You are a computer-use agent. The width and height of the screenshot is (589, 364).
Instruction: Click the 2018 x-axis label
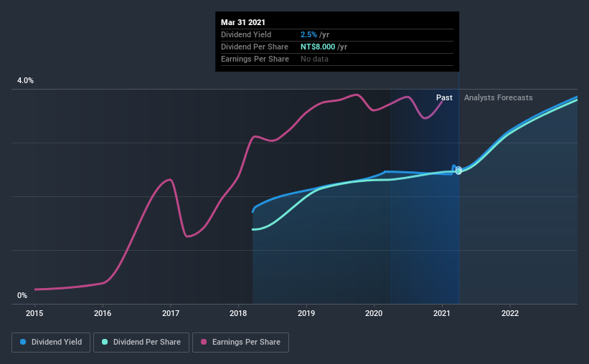coord(238,313)
